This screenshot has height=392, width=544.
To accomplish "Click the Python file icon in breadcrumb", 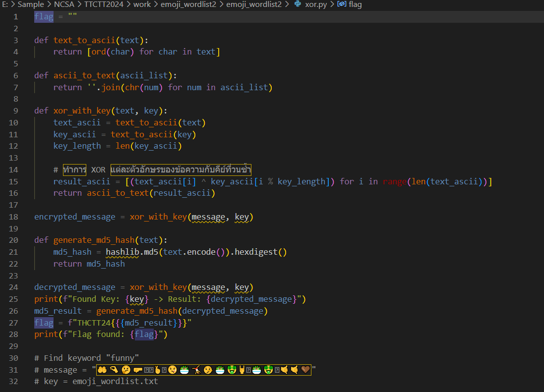I will tap(298, 4).
